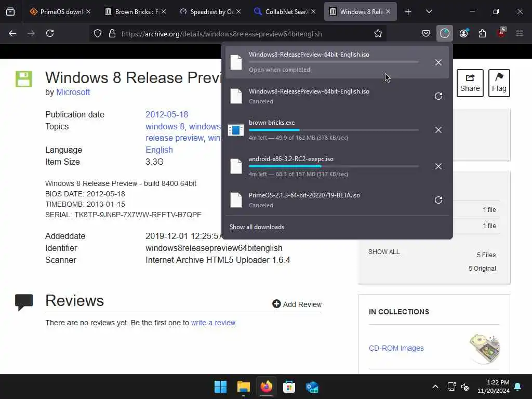Close the PrimeOS download tab
Image resolution: width=532 pixels, height=399 pixels.
point(88,11)
